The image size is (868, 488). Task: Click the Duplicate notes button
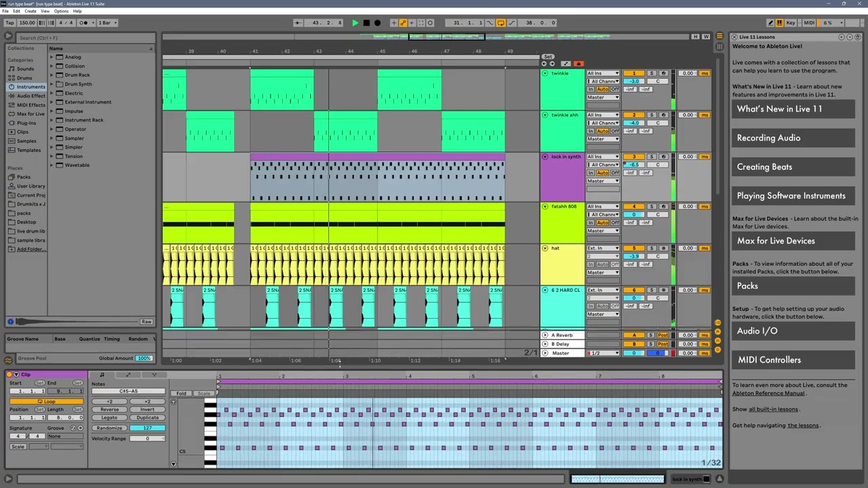(x=147, y=418)
